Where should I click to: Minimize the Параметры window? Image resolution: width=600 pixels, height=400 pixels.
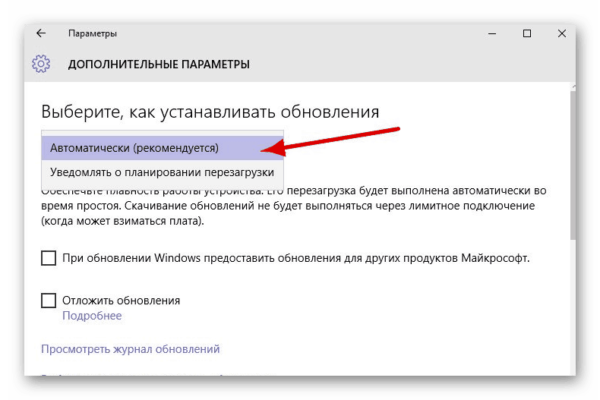click(x=492, y=34)
